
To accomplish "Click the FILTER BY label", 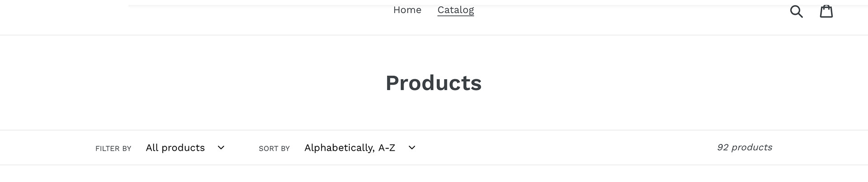I will coord(113,148).
